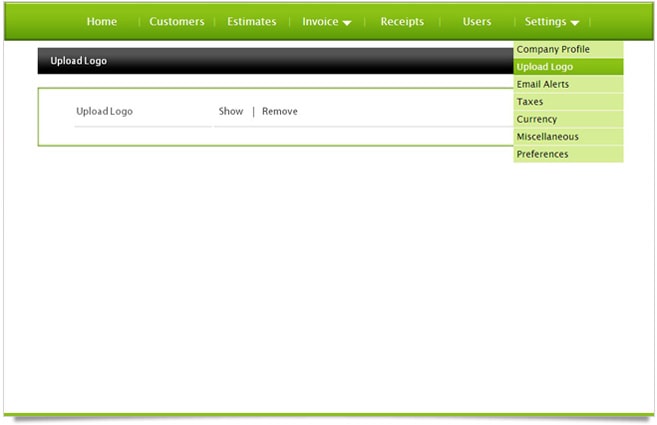Collapse the Settings dropdown menu
The image size is (657, 425).
[552, 21]
